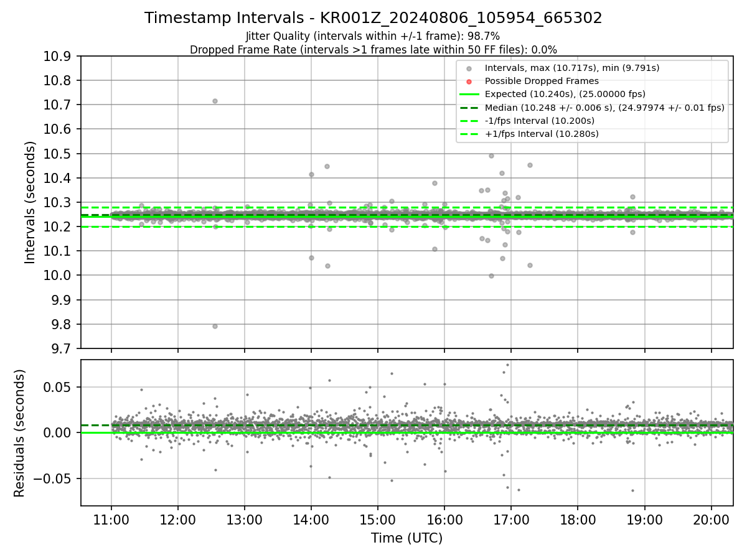Click legend entry 'Intervals, max (10.717s), min (9.791s)'
Image resolution: width=747 pixels, height=560 pixels.
pos(572,67)
